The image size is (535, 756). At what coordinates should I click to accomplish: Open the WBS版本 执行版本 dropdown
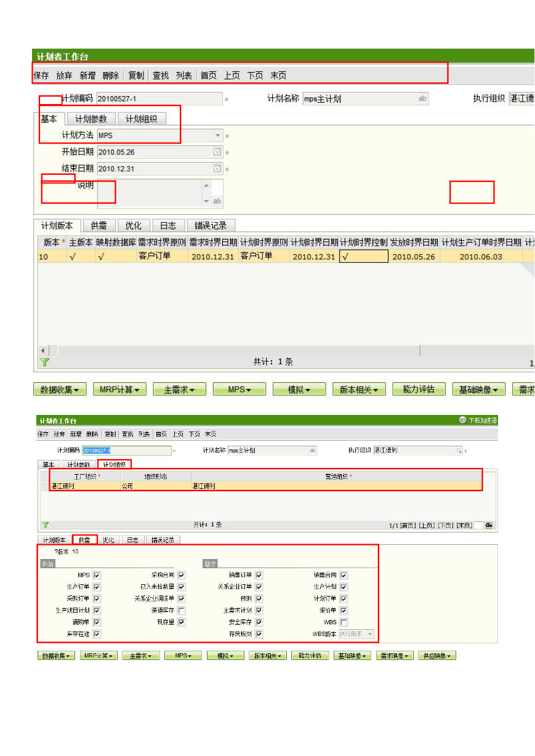[x=369, y=633]
